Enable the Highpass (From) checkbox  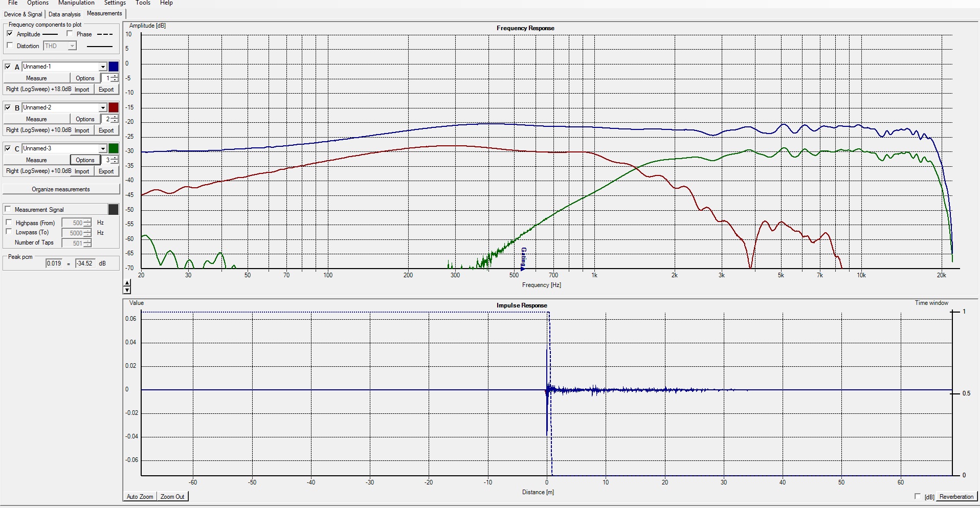(x=9, y=223)
